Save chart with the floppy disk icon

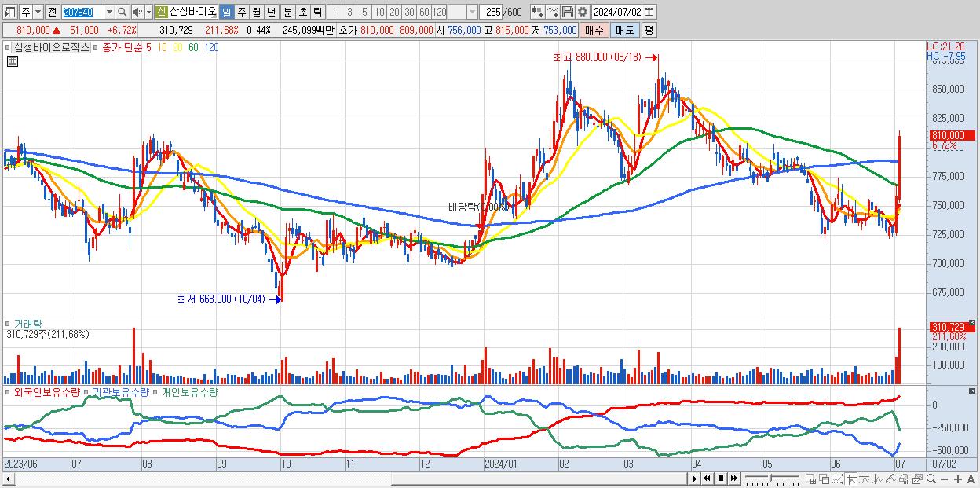click(x=568, y=12)
